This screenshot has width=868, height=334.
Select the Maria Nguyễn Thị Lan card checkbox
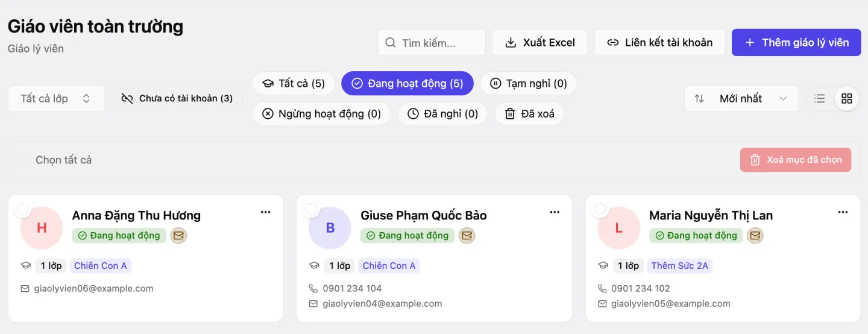[600, 209]
